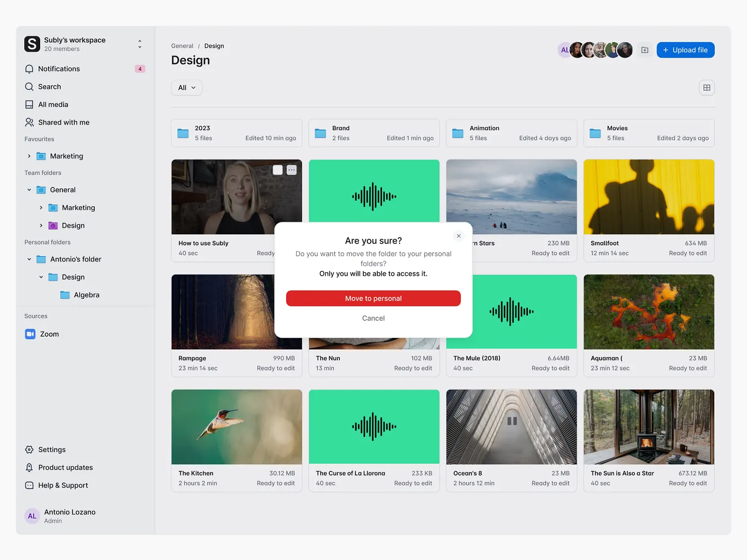Click the Shared with me people icon

coord(29,123)
